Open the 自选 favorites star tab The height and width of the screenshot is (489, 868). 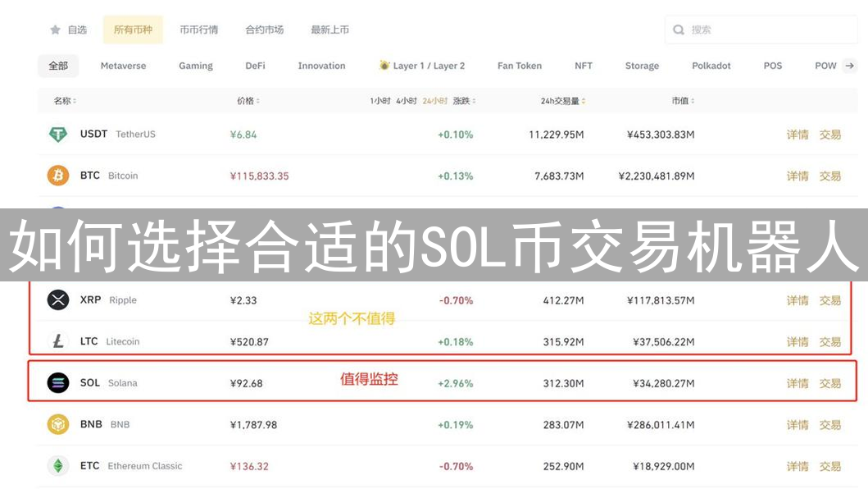tap(69, 30)
